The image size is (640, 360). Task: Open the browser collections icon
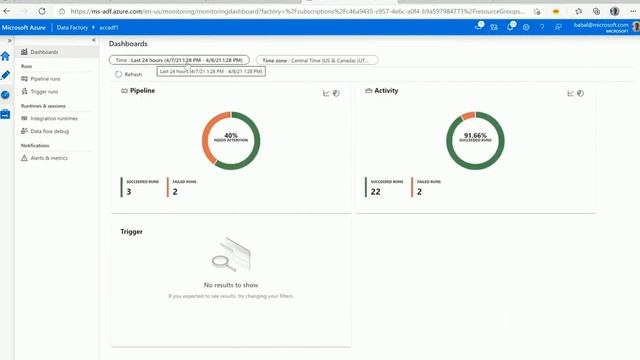pyautogui.click(x=596, y=11)
